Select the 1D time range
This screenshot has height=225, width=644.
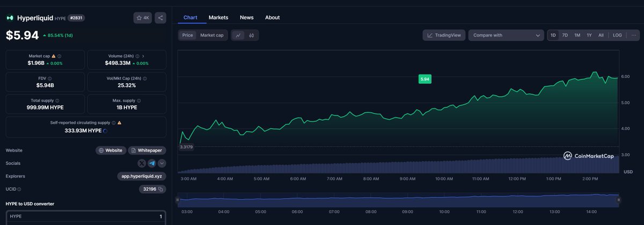553,35
